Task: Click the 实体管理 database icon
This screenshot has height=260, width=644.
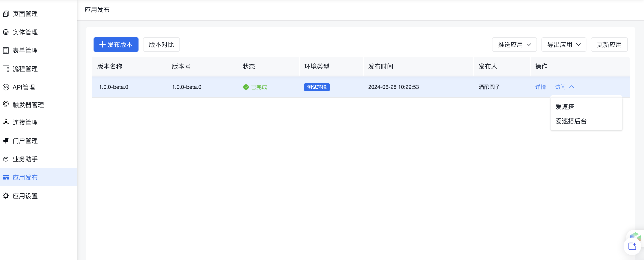Action: pos(6,32)
